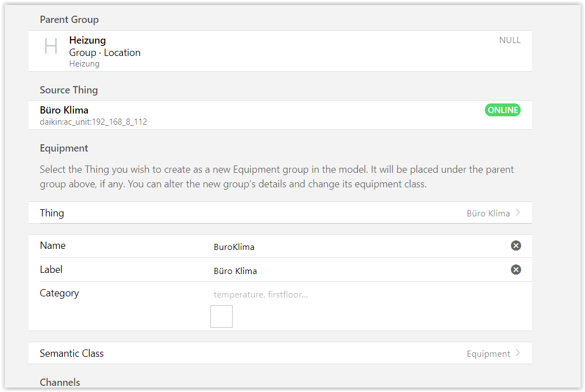Click the Semantic Class row label
This screenshot has width=585, height=392.
72,353
